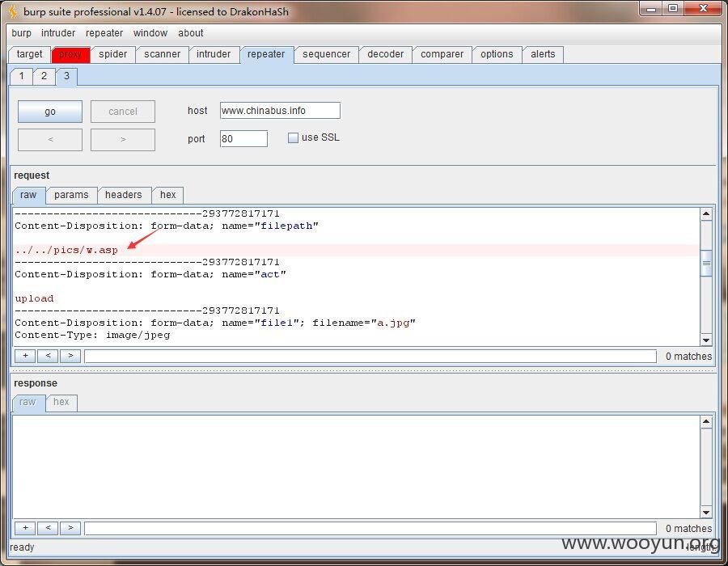This screenshot has height=566, width=728.
Task: Maximize the Burp Suite window
Action: pyautogui.click(x=673, y=9)
